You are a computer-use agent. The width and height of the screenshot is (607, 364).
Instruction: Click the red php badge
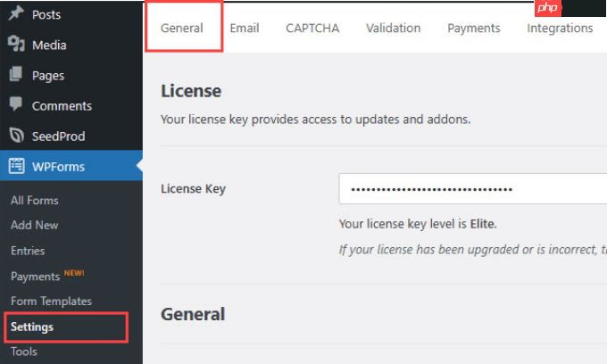click(548, 8)
